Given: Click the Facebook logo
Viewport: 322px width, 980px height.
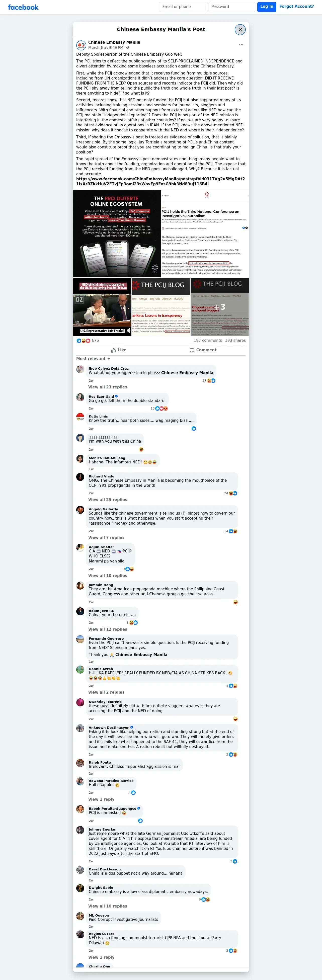Looking at the screenshot, I should 23,7.
